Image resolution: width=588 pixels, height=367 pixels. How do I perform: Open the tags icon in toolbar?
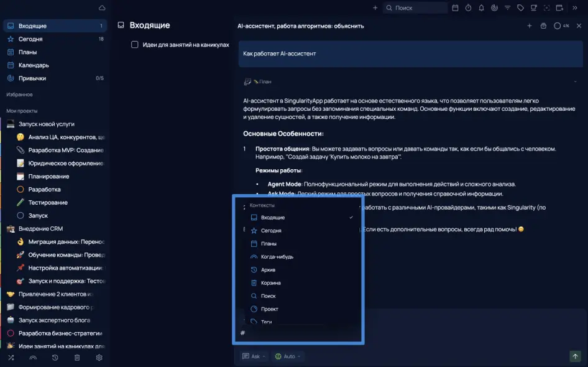coord(520,8)
